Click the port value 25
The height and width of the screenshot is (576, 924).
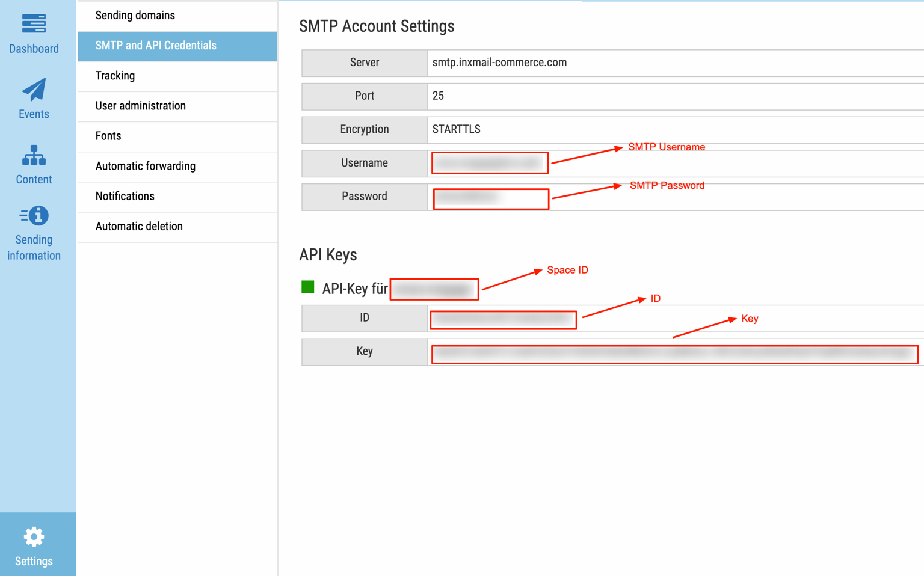tap(438, 96)
